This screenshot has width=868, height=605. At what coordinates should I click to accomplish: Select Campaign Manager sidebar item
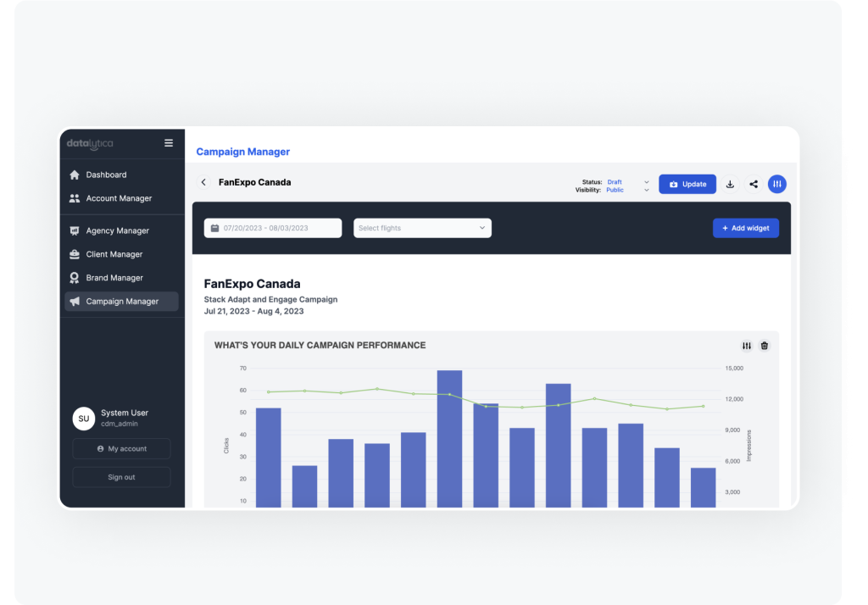click(122, 301)
